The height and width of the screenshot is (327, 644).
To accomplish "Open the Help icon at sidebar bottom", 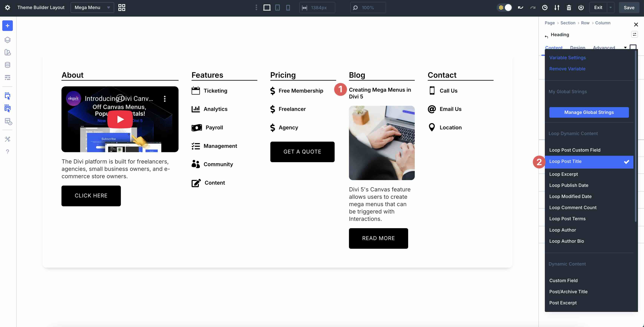I will click(x=7, y=151).
